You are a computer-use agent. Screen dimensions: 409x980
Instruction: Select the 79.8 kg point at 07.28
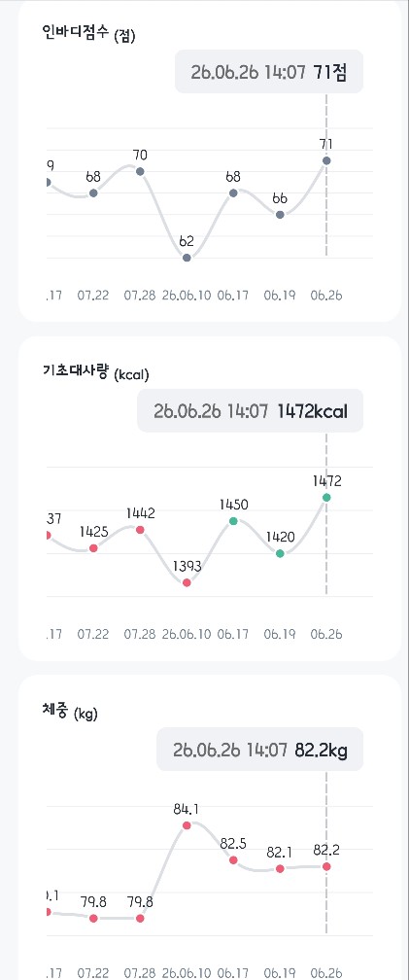(140, 918)
